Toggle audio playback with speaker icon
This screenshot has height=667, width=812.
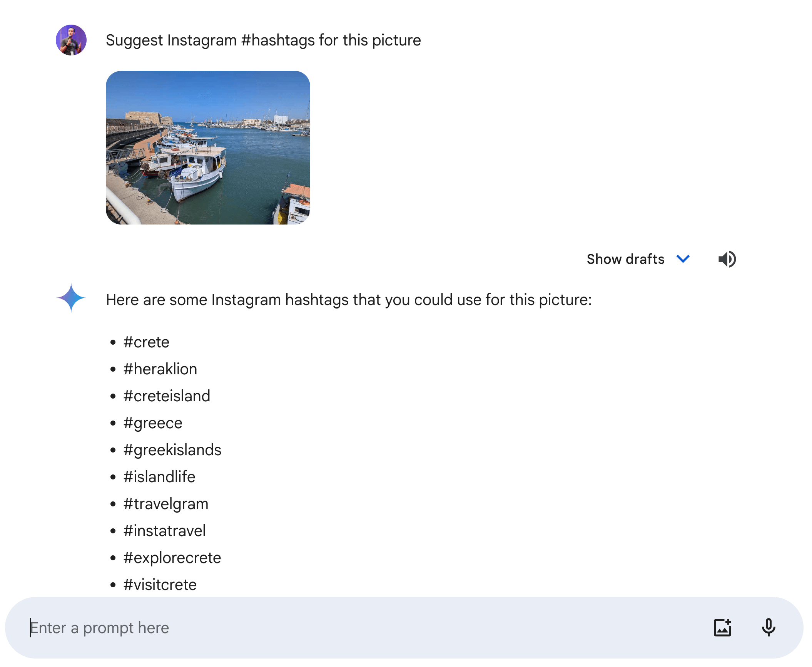click(x=727, y=258)
